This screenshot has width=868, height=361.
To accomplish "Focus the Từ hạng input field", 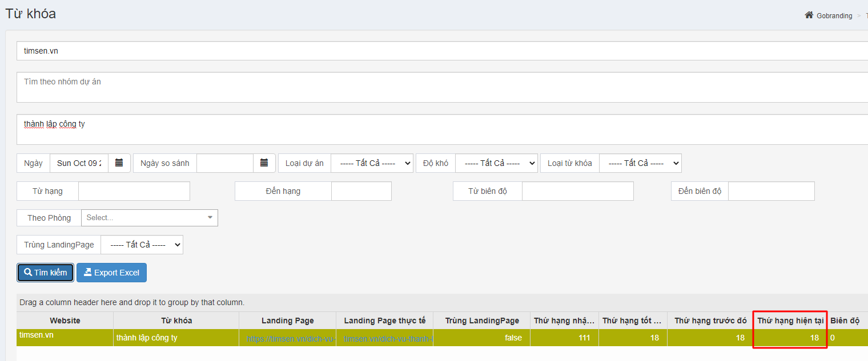I will point(134,191).
